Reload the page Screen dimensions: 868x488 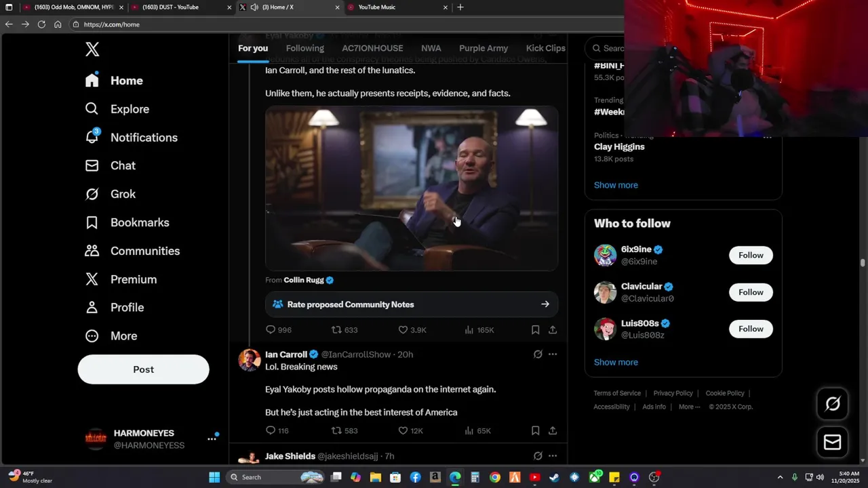[x=41, y=24]
